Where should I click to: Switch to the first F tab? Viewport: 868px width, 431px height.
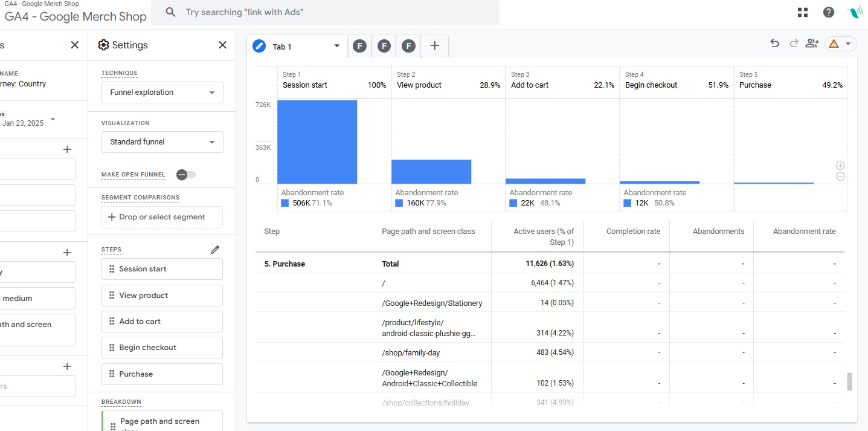click(x=359, y=46)
